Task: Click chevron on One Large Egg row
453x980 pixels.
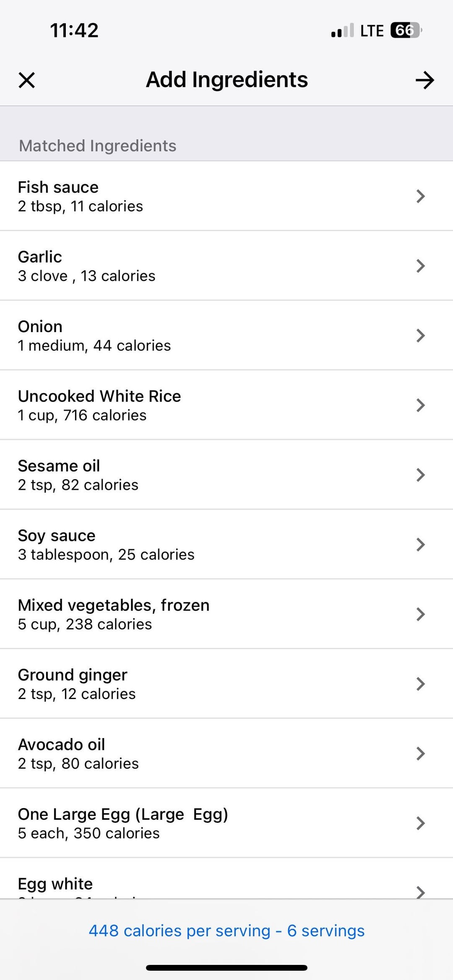Action: 420,823
